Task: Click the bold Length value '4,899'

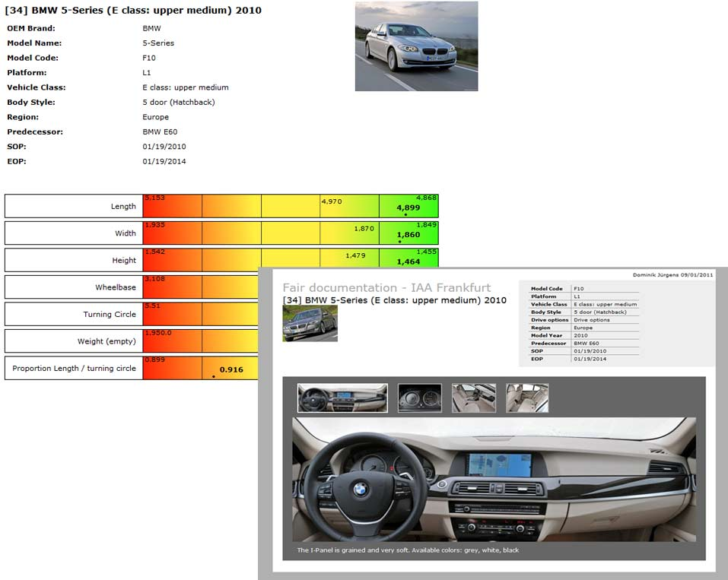Action: 408,208
